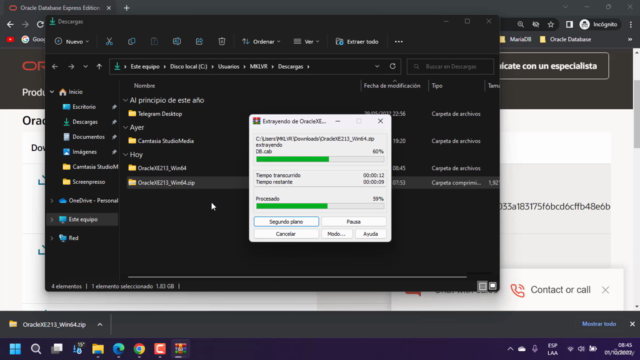The width and height of the screenshot is (640, 360).
Task: Click Pausa button in extraction dialog
Action: [353, 222]
